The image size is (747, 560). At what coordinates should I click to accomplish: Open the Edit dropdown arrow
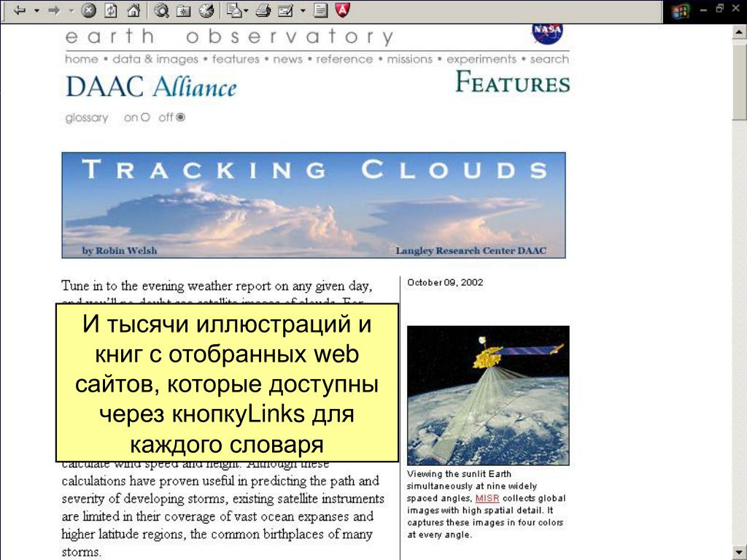pyautogui.click(x=303, y=10)
